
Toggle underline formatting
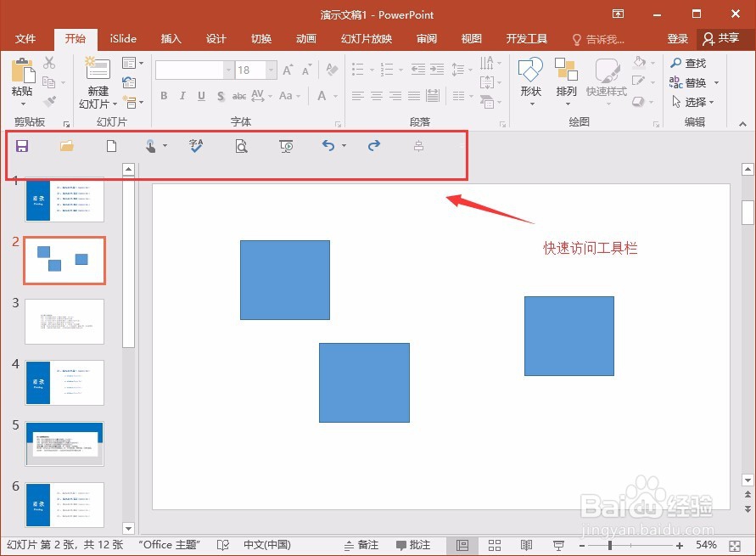pyautogui.click(x=200, y=96)
